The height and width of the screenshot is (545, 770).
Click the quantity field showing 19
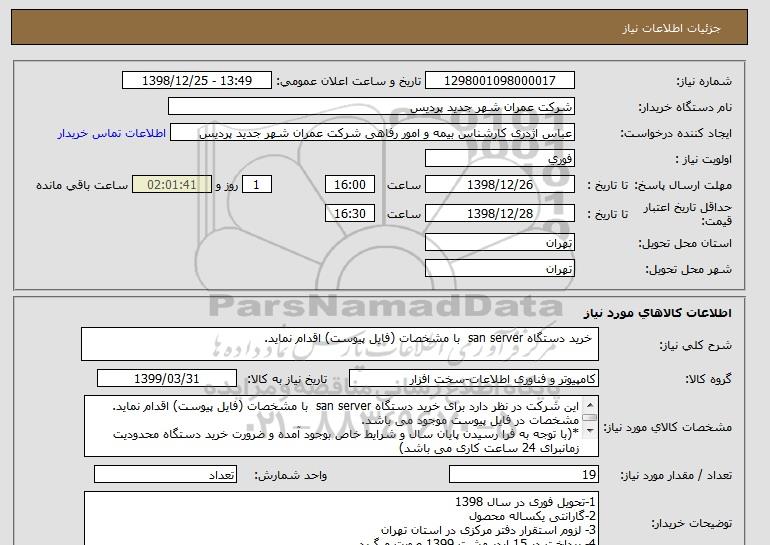tap(523, 475)
